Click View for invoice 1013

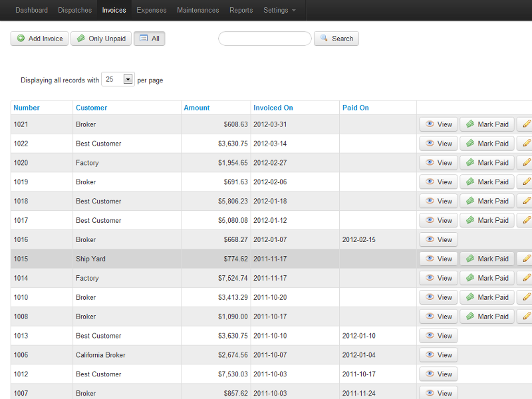click(438, 335)
